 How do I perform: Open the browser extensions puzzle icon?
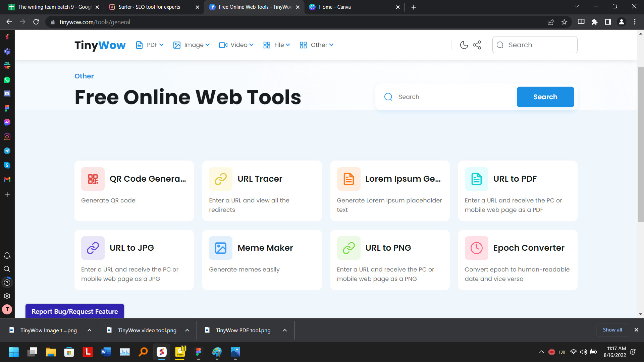(x=594, y=22)
